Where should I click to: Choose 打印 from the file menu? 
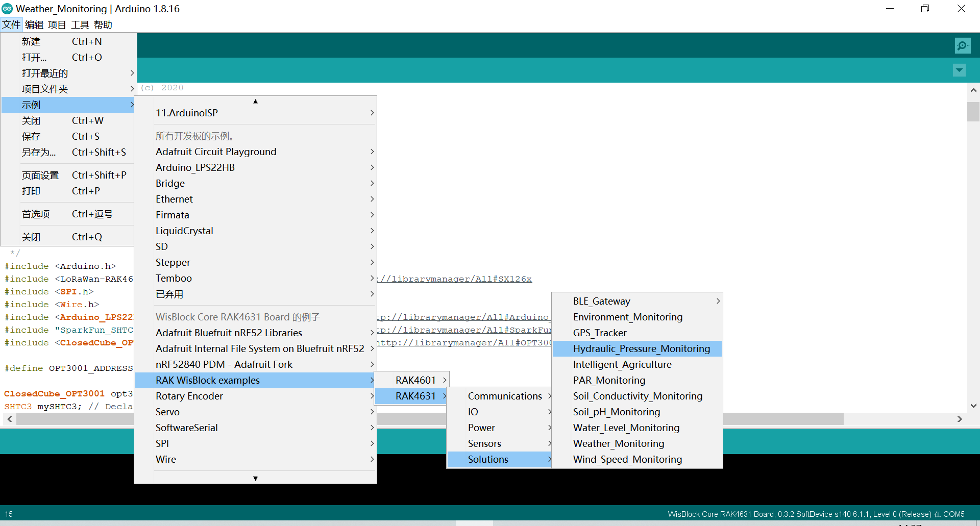point(68,191)
